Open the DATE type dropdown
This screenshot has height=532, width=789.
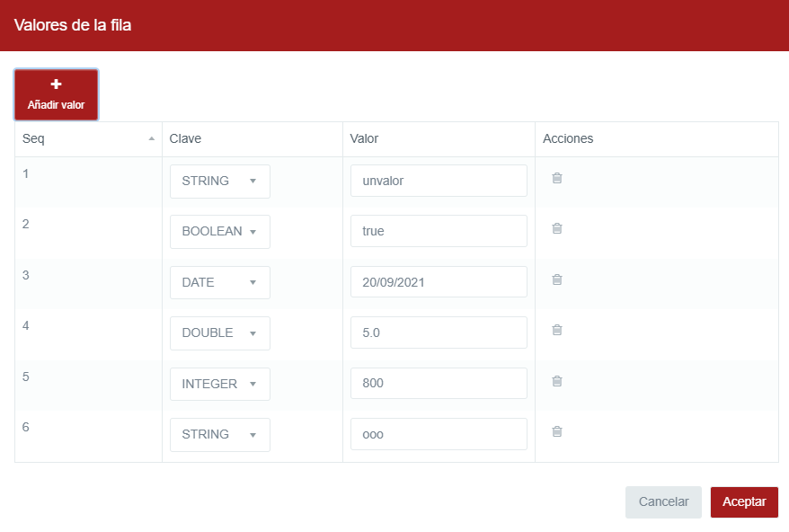click(220, 282)
